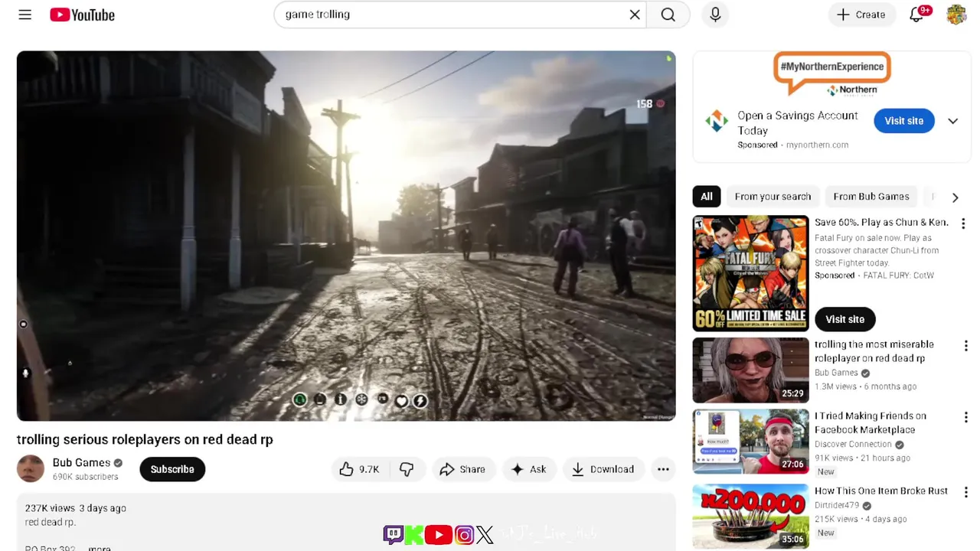980x551 pixels.
Task: Open options for 'Broke Rust' video
Action: click(965, 492)
